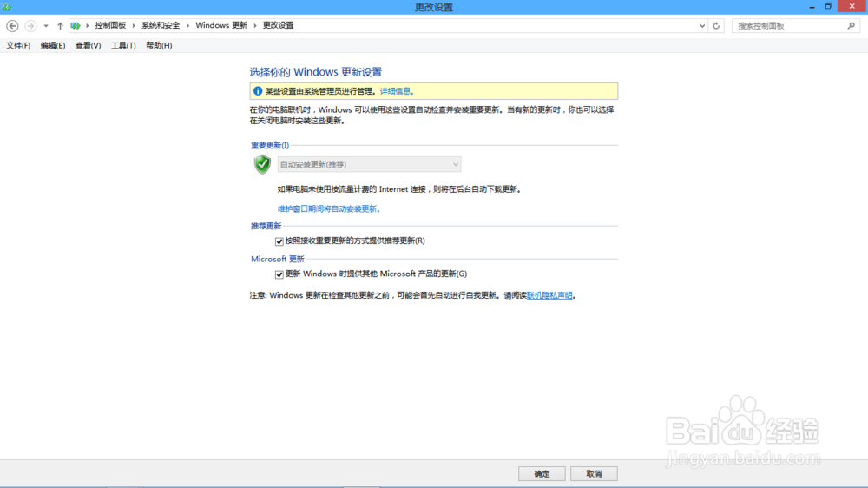Close the 更改设置 window
This screenshot has height=488, width=868.
[852, 6]
